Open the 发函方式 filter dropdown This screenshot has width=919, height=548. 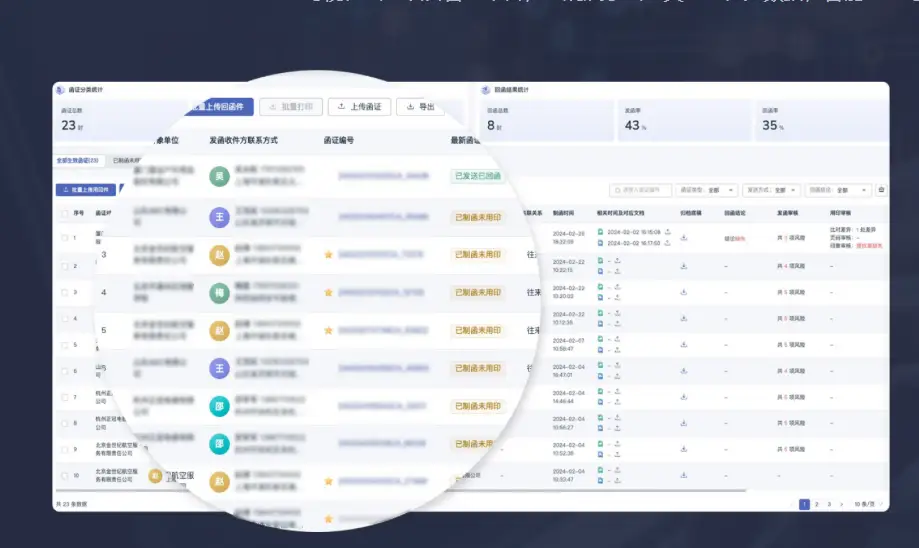(x=771, y=189)
